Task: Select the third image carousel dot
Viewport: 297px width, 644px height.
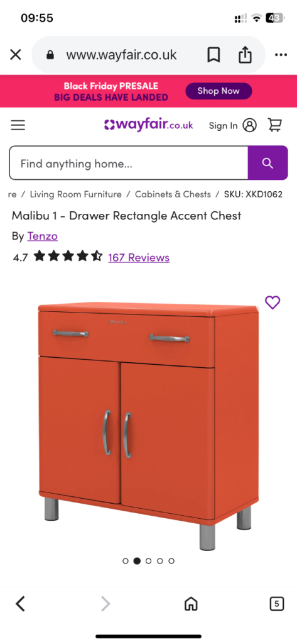Action: pos(148,560)
